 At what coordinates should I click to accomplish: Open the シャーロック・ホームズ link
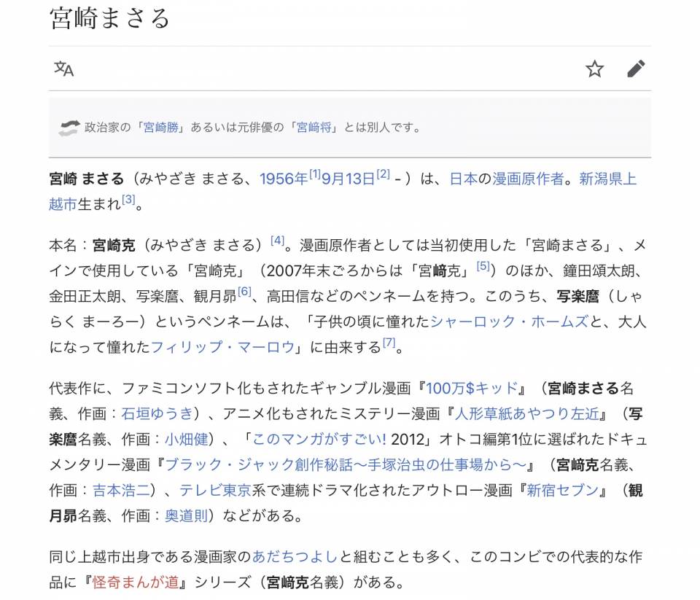[x=510, y=322]
